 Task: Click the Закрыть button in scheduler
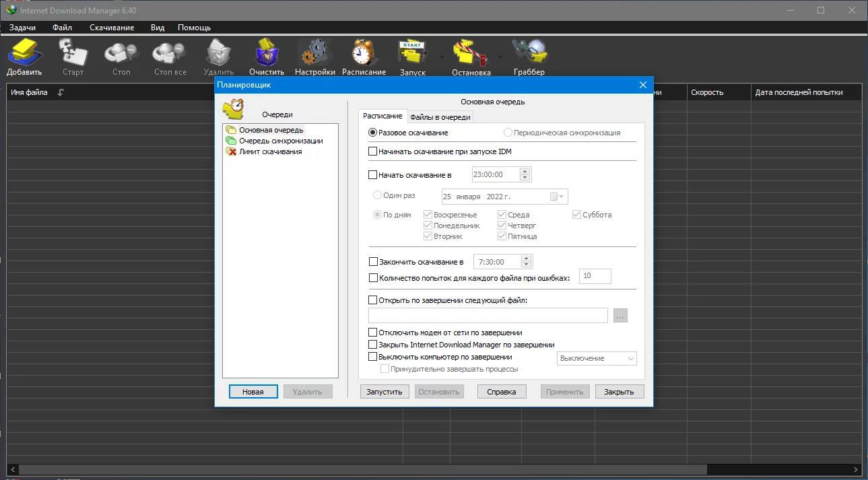(x=620, y=392)
